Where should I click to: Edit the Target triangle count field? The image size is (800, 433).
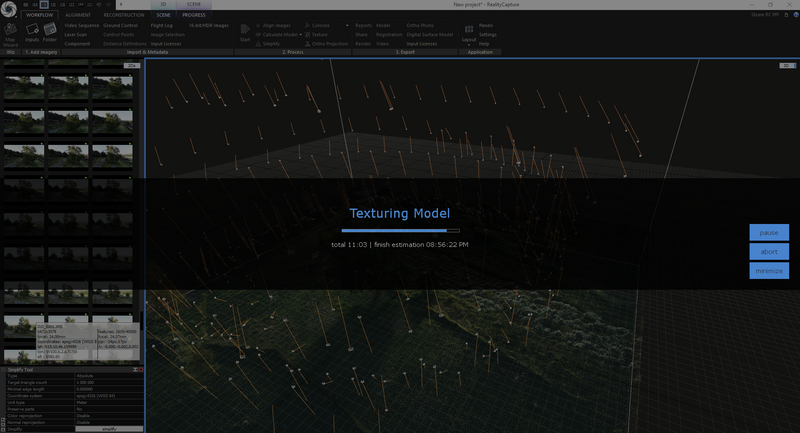pos(109,383)
